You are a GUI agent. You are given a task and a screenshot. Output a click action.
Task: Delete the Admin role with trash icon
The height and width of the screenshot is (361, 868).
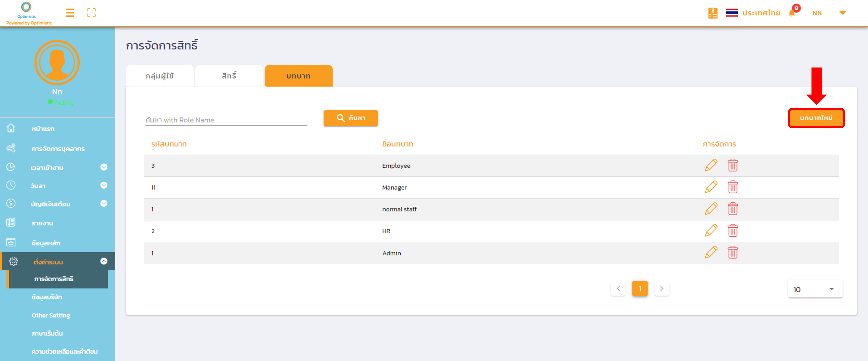pos(732,252)
